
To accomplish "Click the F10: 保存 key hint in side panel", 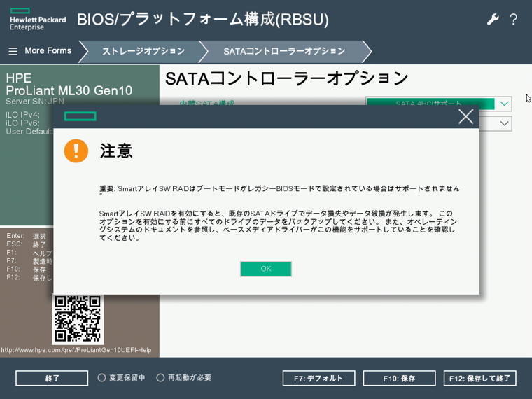I will 26,269.
